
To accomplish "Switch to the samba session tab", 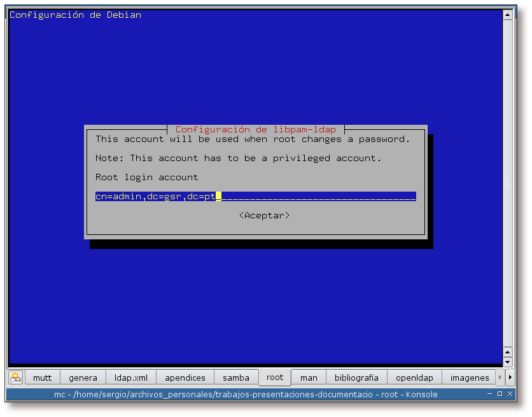I will pyautogui.click(x=236, y=378).
